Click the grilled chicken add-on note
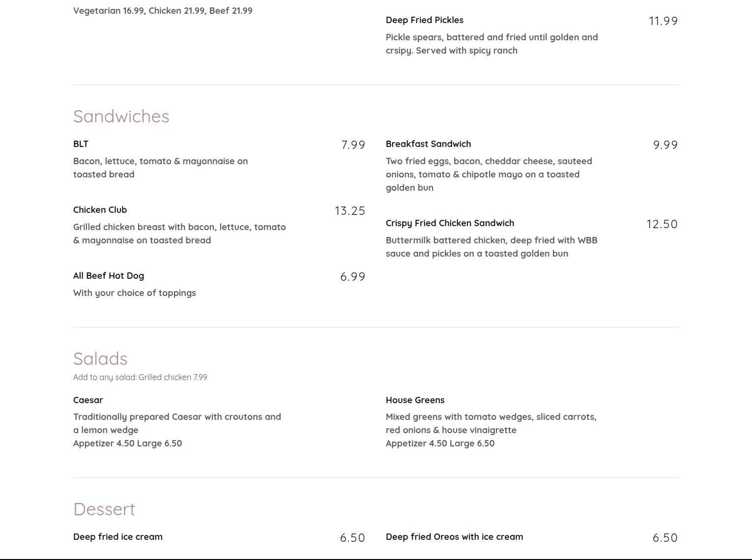 [140, 377]
